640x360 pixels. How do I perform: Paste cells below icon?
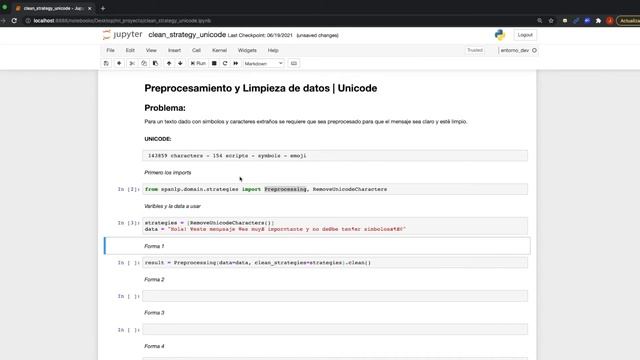pos(156,63)
